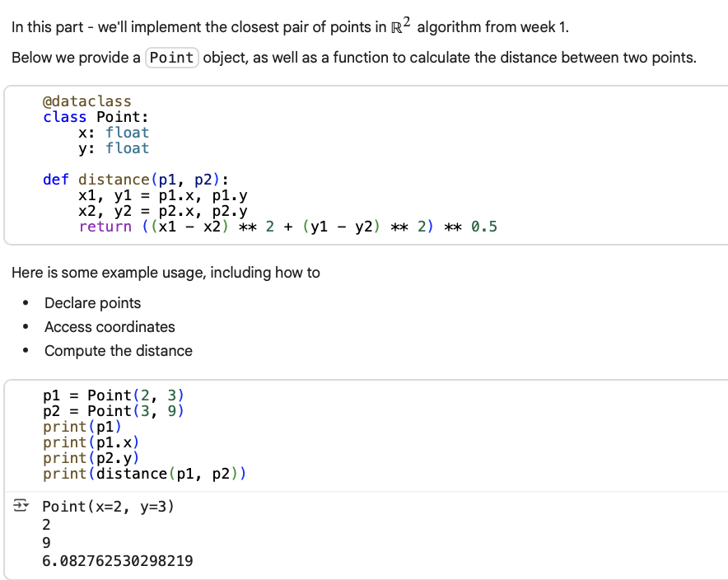This screenshot has height=580, width=728.
Task: Click the 'Declare points' bullet item
Action: [92, 303]
